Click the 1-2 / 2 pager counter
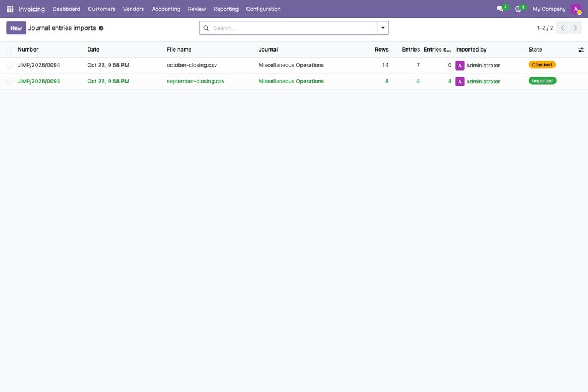588x392 pixels. point(545,28)
